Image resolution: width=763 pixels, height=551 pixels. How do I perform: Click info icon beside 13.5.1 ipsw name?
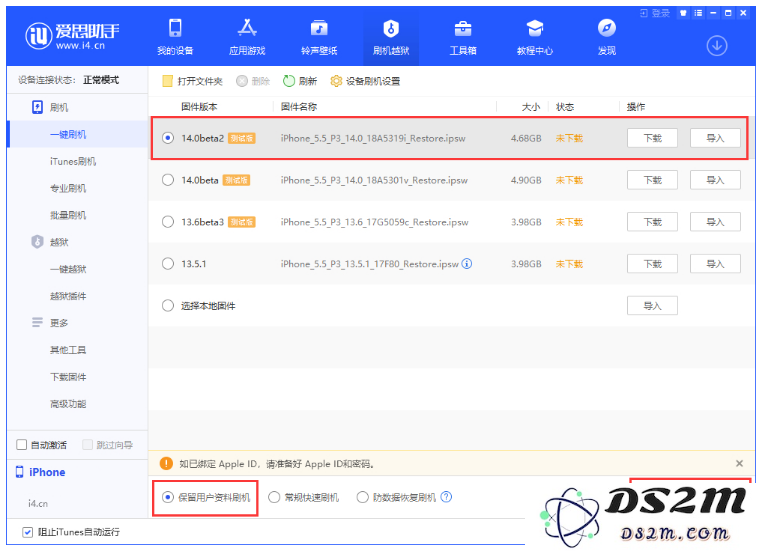coord(467,264)
